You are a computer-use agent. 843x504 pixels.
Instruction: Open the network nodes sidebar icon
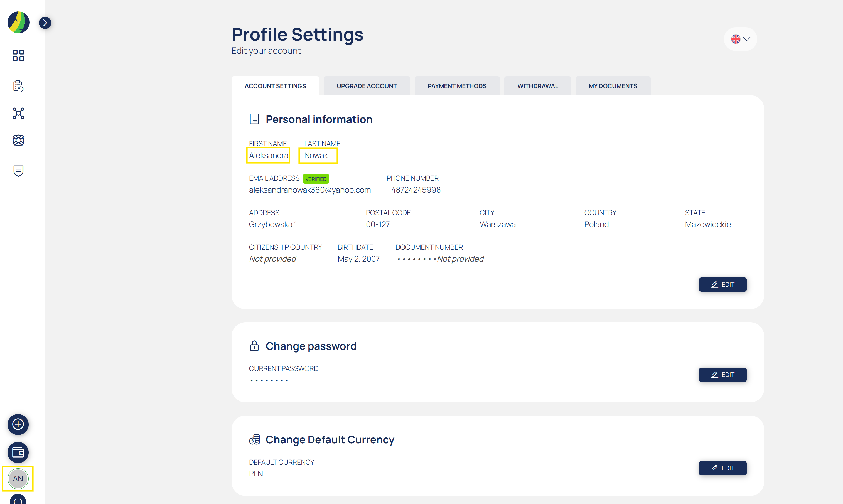click(18, 113)
